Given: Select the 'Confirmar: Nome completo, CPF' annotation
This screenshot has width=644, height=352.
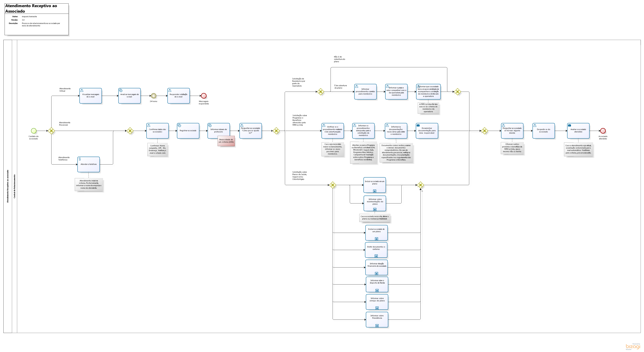Looking at the screenshot, I should pos(157,149).
